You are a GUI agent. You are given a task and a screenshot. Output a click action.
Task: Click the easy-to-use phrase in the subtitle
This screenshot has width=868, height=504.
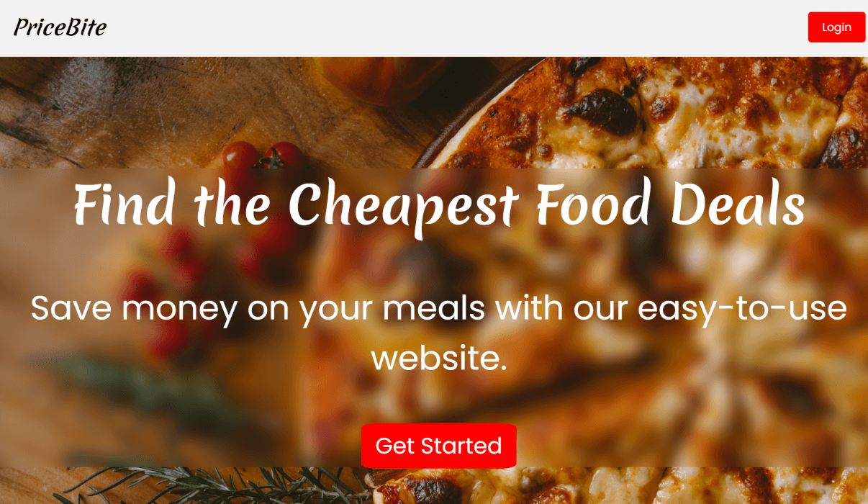click(742, 309)
